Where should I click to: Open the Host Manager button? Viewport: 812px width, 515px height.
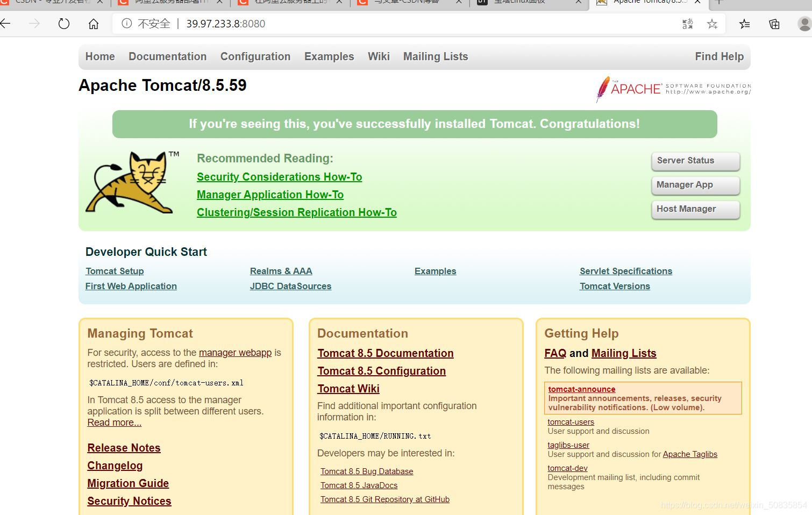click(695, 209)
